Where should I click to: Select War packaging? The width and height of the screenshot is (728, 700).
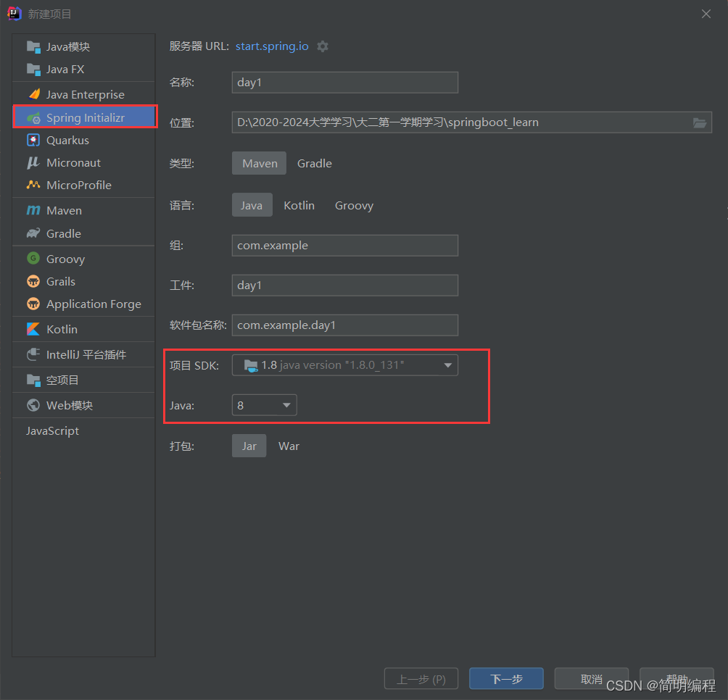(289, 446)
